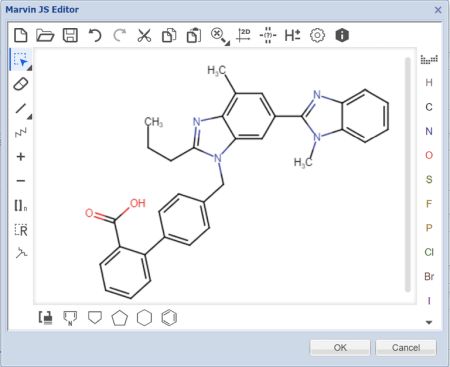Viewport: 450px width, 367px height.
Task: Pick the Nitrogen atom from the palette
Action: coord(429,131)
